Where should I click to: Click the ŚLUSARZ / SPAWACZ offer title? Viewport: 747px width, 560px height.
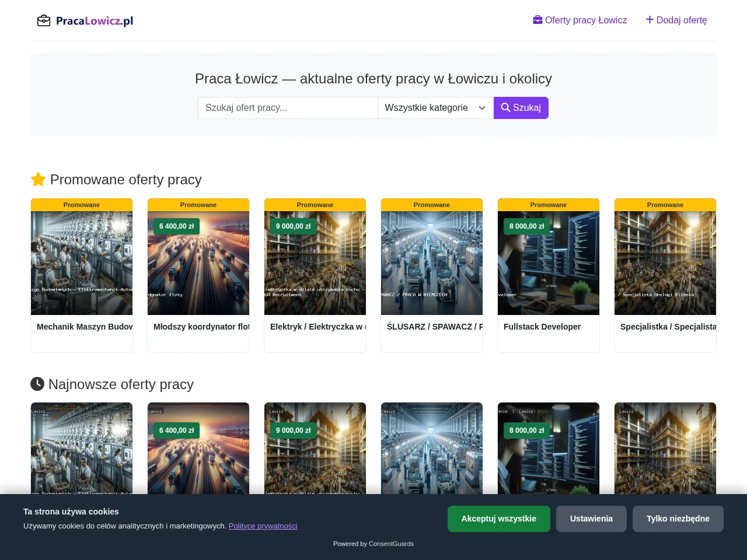coord(435,327)
